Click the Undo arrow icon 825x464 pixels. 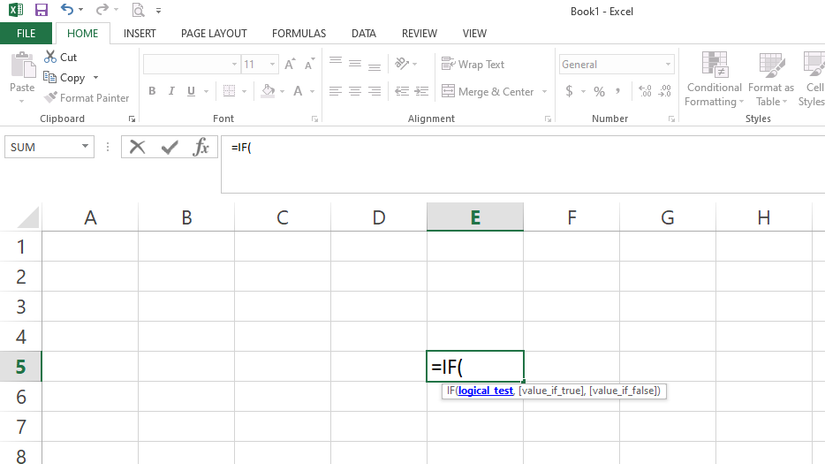(x=66, y=11)
